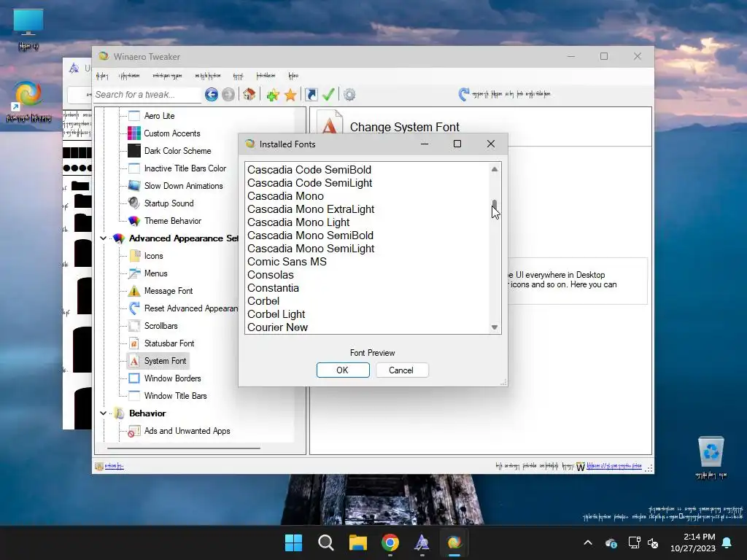Open the first menu in Winaero menu bar
The width and height of the screenshot is (747, 560).
102,76
